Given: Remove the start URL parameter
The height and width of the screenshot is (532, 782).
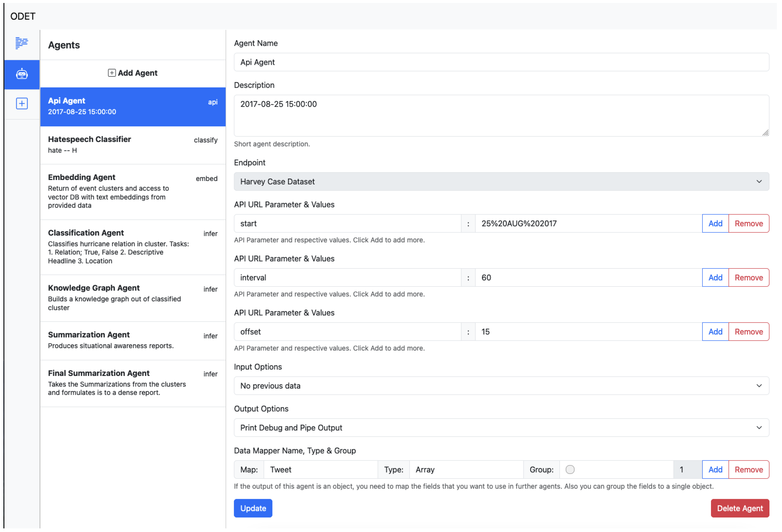Looking at the screenshot, I should (748, 223).
